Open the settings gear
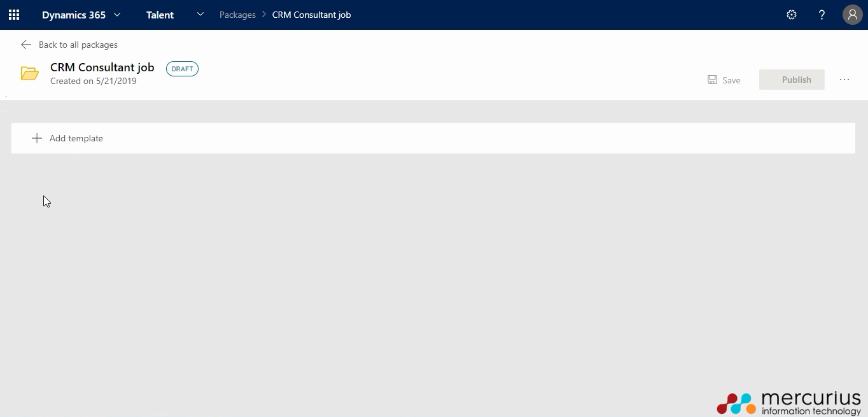 click(x=792, y=15)
